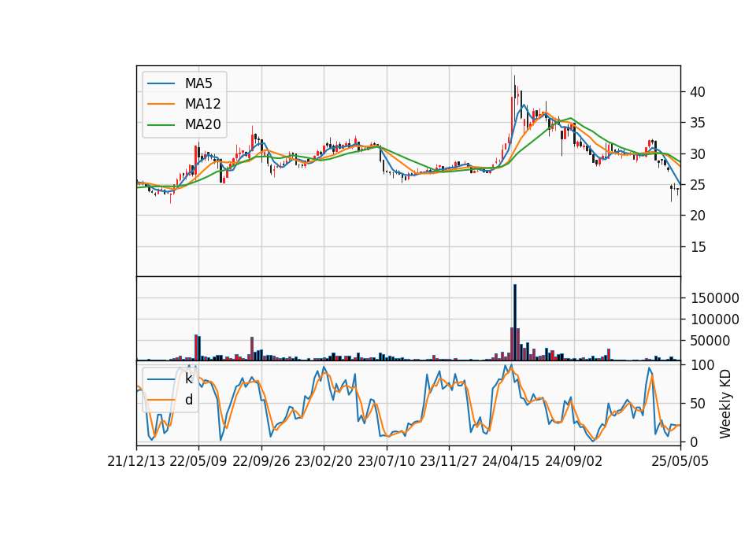The image size is (756, 543).
Task: Click the blue MA5 legend line sample
Action: click(161, 84)
